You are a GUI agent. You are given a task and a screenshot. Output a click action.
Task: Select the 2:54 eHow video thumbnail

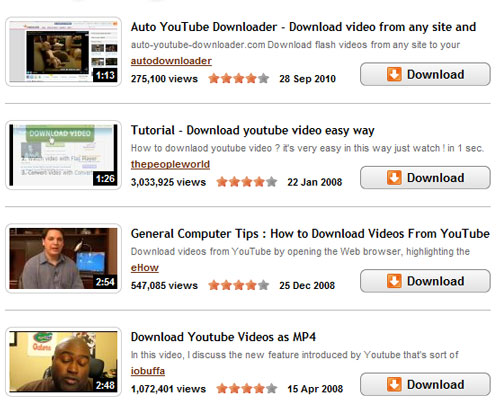click(63, 258)
